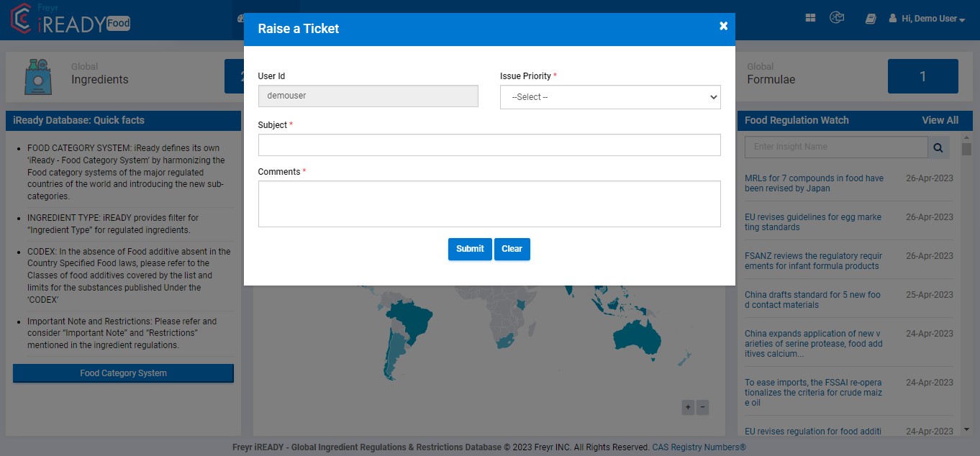
Task: Click the envelope ticket icon in header
Action: pos(836,18)
